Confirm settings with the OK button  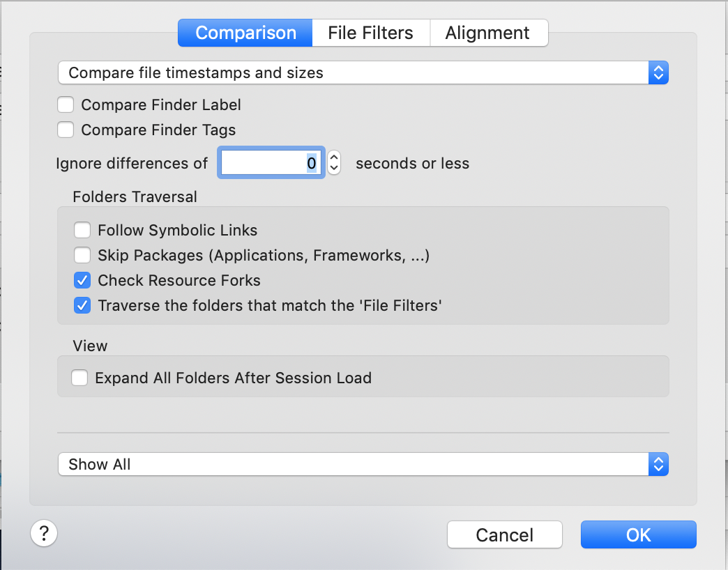(638, 534)
